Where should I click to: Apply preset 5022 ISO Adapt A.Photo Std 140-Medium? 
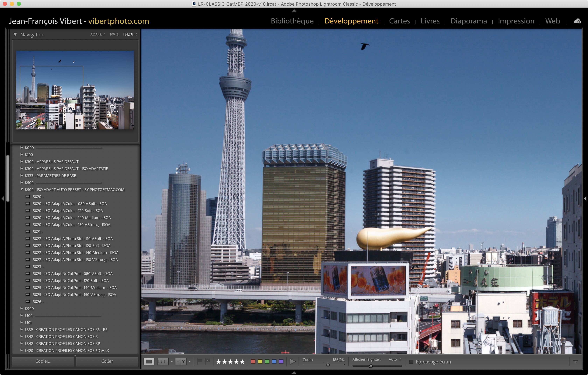click(75, 253)
